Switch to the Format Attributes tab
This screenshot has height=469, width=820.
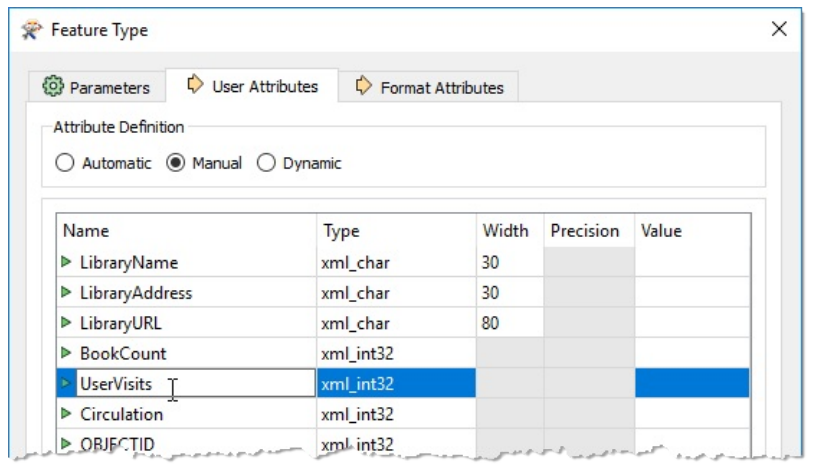pyautogui.click(x=430, y=87)
